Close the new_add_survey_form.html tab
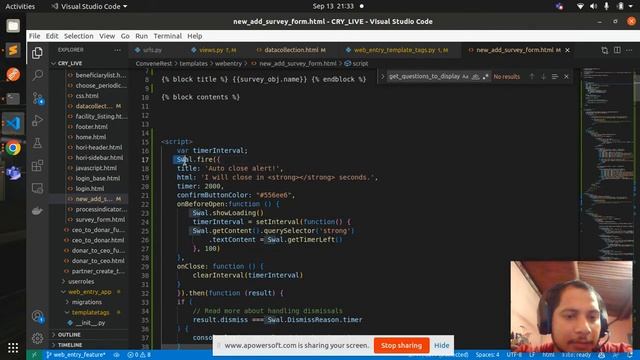This screenshot has width=640, height=360. 567,50
